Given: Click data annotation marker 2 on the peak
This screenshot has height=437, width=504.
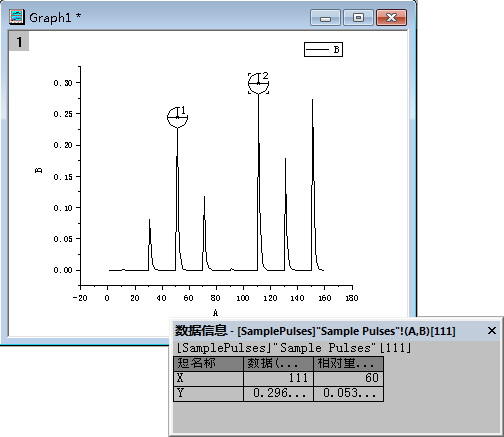Looking at the screenshot, I should click(x=258, y=83).
